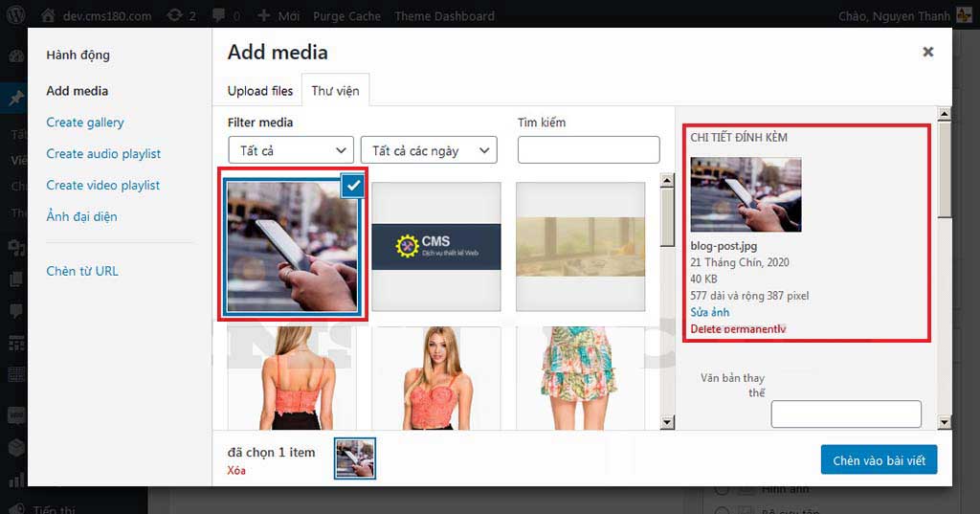This screenshot has height=514, width=980.
Task: Open the Tất cả các ngày date dropdown
Action: (429, 150)
